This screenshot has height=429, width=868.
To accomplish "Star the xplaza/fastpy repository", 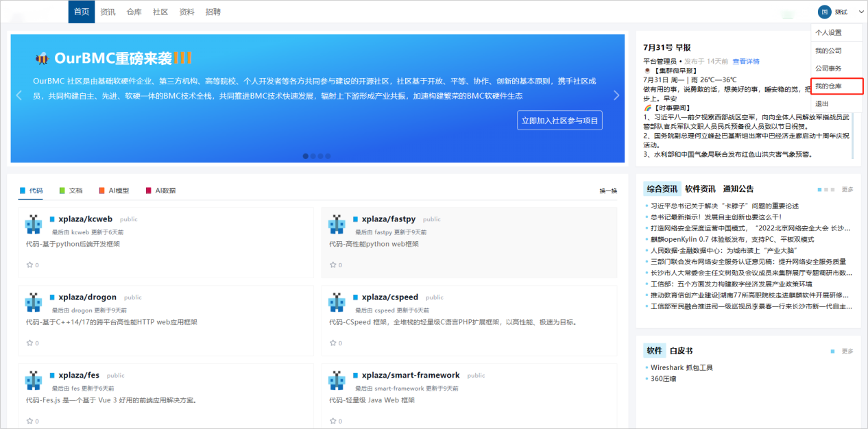I will (x=333, y=265).
